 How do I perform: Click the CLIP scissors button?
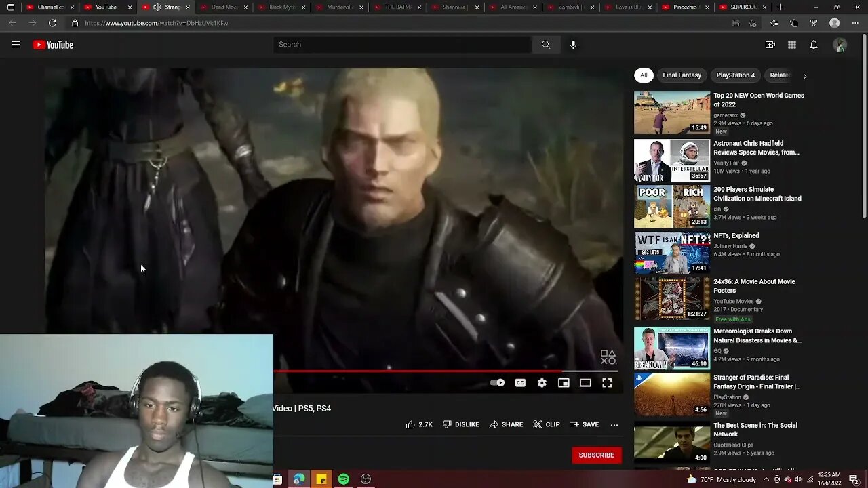click(x=546, y=424)
